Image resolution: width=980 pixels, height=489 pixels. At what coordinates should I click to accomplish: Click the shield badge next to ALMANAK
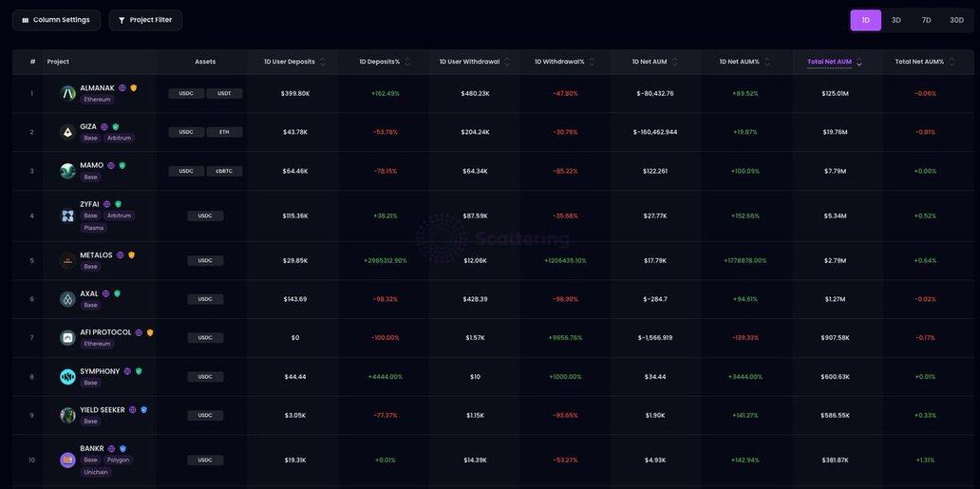[x=134, y=87]
